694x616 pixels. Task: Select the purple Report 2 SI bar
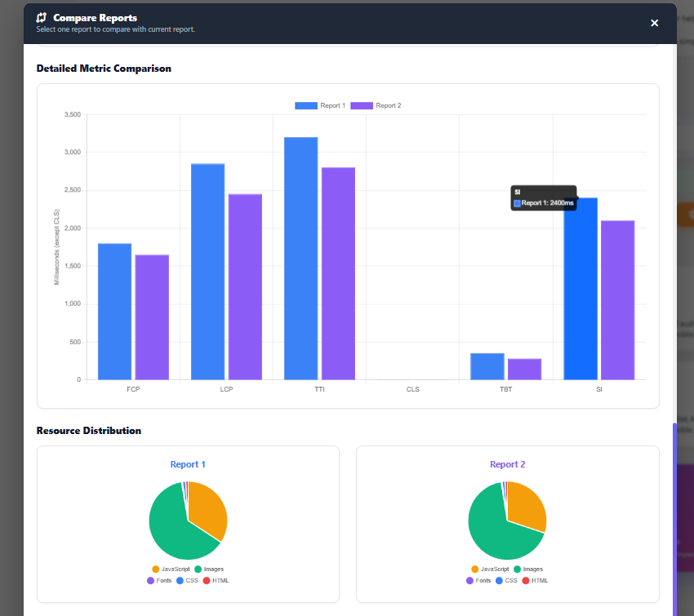[x=617, y=300]
